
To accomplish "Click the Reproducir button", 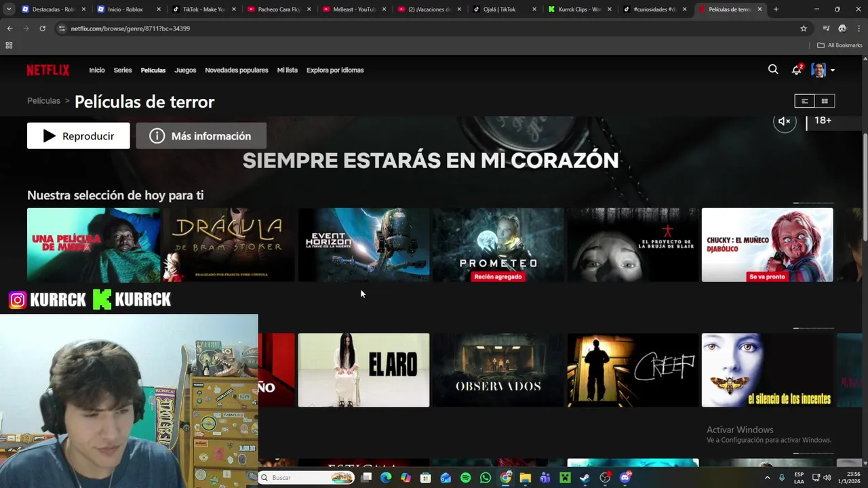I will click(x=79, y=136).
